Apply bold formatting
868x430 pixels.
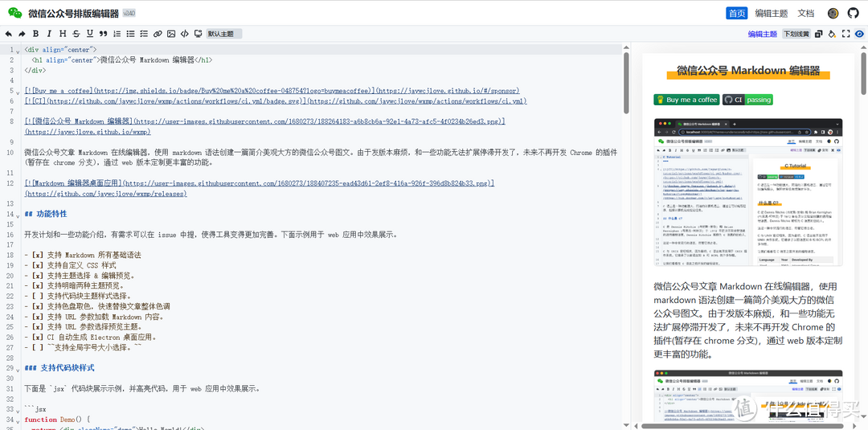[36, 34]
